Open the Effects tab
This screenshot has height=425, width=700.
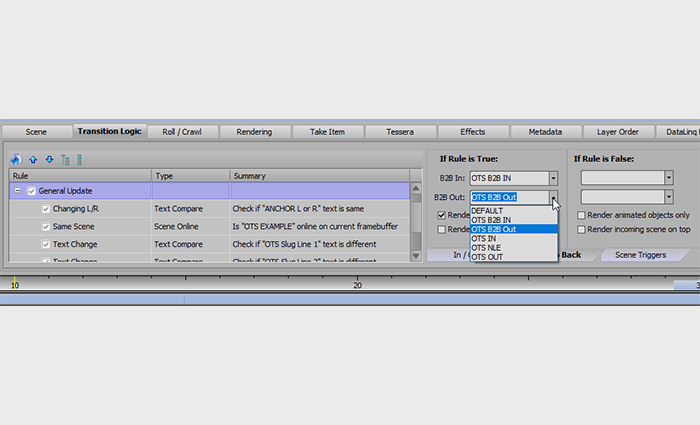click(x=472, y=131)
